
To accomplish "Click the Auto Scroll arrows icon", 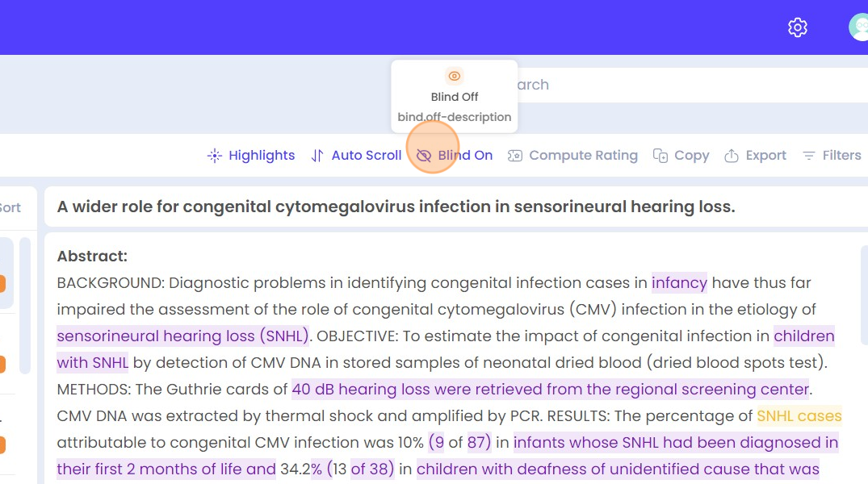I will (x=317, y=156).
